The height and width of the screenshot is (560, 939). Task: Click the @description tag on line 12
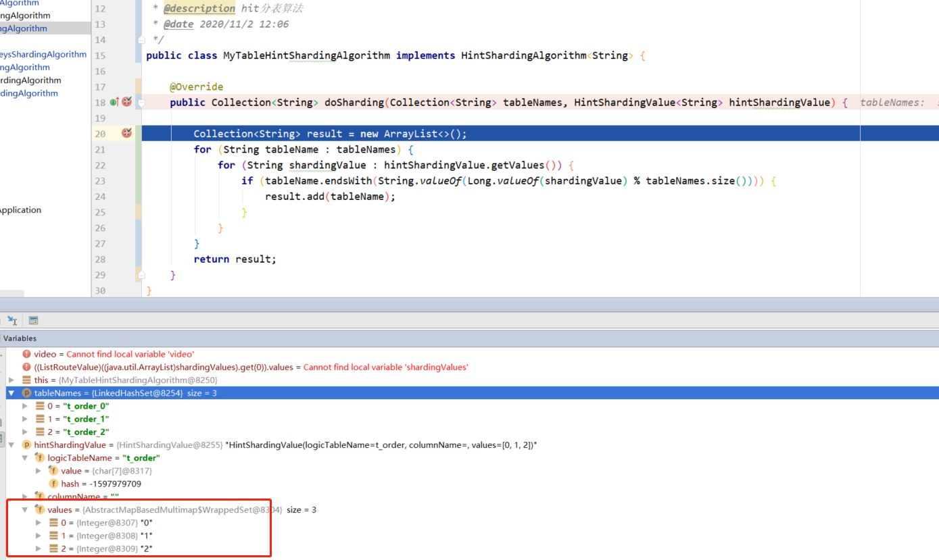point(199,9)
